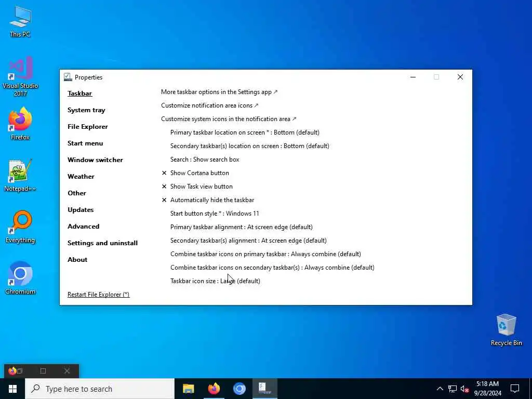Switch to Chromium on the taskbar
The width and height of the screenshot is (532, 399).
[239, 389]
